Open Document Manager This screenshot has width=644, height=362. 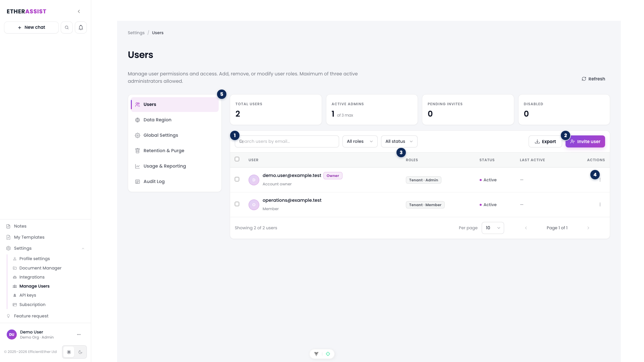pos(40,268)
